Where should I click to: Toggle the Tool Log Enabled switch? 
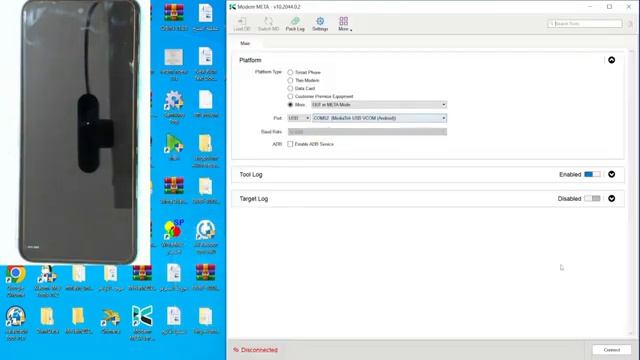coord(592,174)
